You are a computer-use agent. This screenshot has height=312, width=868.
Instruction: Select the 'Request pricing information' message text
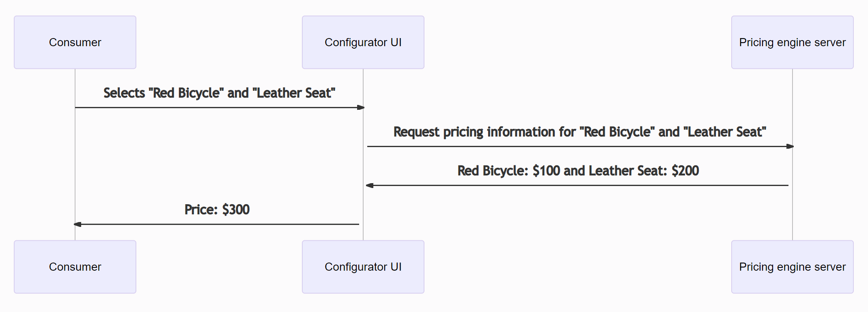point(579,132)
